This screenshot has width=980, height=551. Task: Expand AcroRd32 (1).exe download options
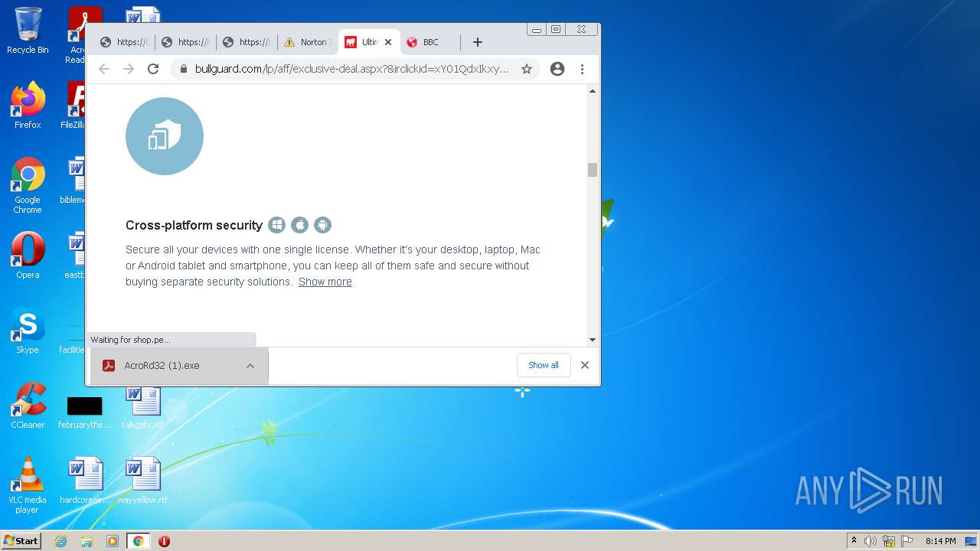pyautogui.click(x=250, y=366)
